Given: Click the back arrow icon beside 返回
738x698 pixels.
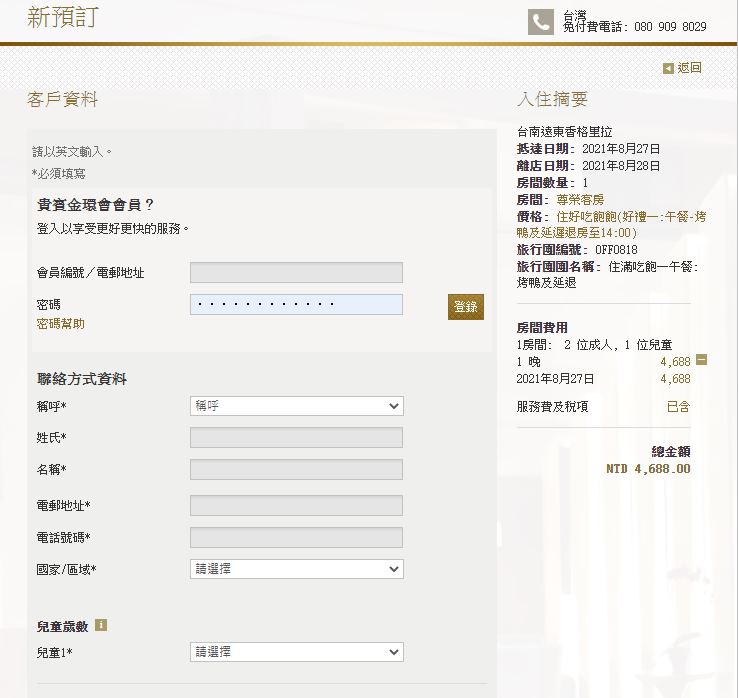Looking at the screenshot, I should coord(668,68).
